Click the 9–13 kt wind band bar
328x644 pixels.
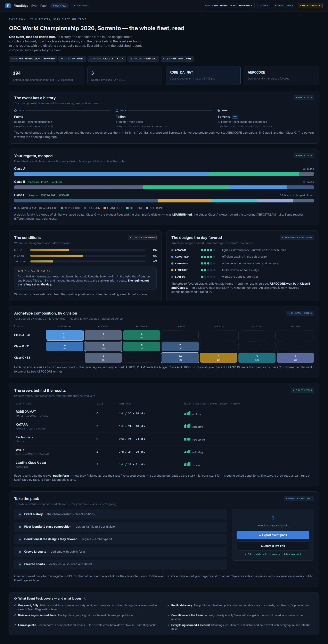tap(88, 256)
